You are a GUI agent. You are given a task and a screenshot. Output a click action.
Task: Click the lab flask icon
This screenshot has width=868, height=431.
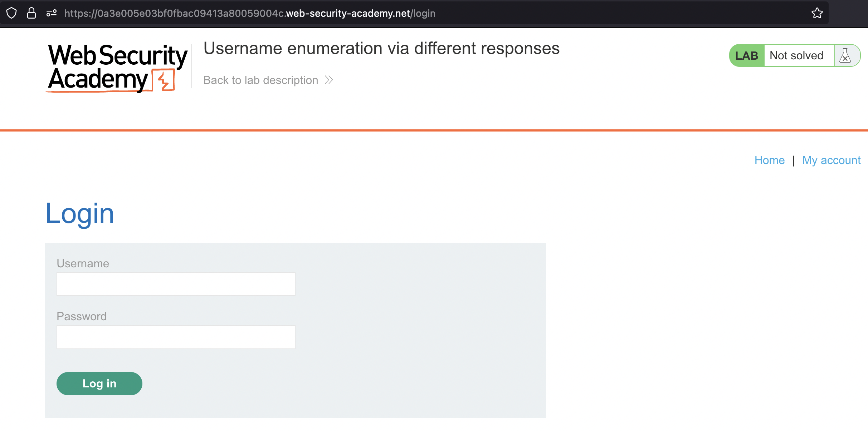pos(845,56)
